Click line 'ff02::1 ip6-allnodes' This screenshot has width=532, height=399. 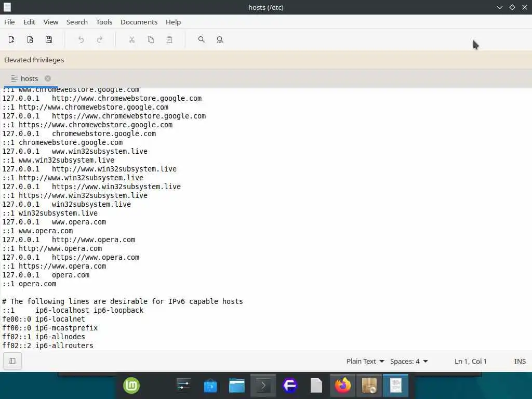point(44,337)
